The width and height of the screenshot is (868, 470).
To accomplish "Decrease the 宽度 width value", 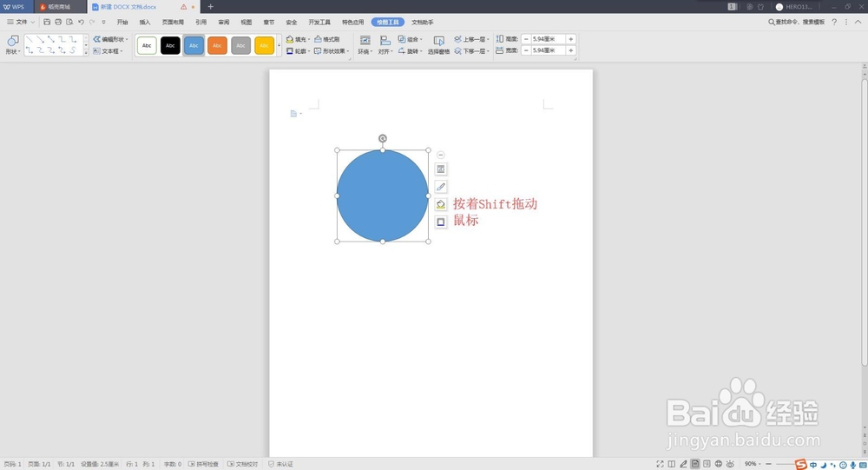I will [x=526, y=50].
